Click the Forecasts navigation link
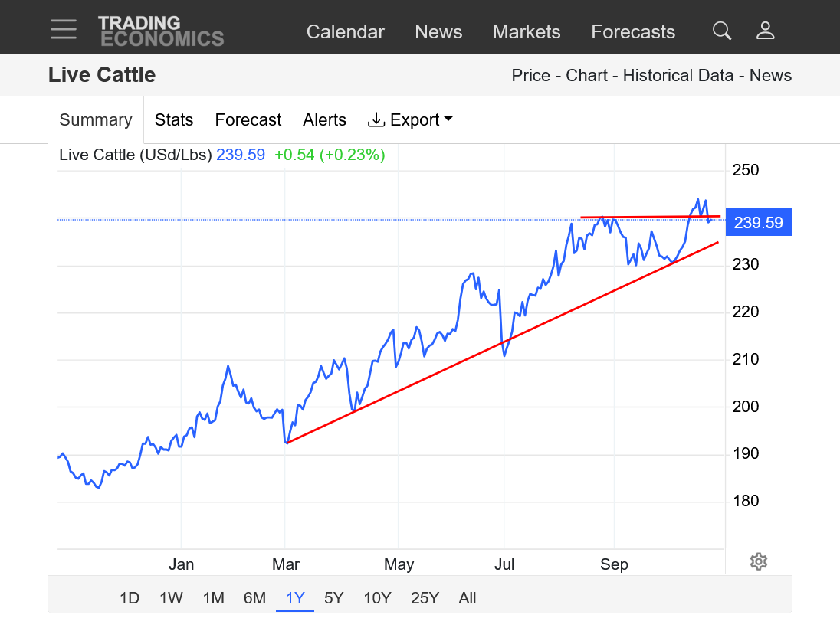This screenshot has width=840, height=628. tap(633, 32)
